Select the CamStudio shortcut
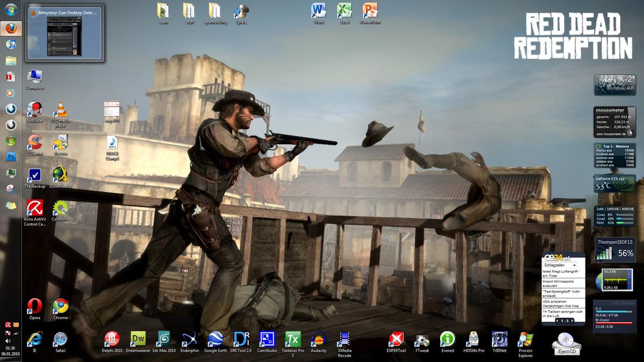This screenshot has width=644, height=362. click(267, 342)
